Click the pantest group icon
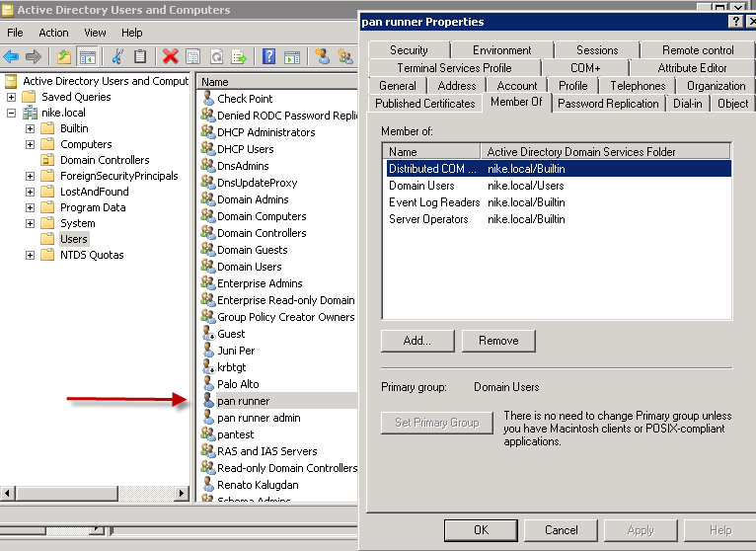 [x=208, y=434]
